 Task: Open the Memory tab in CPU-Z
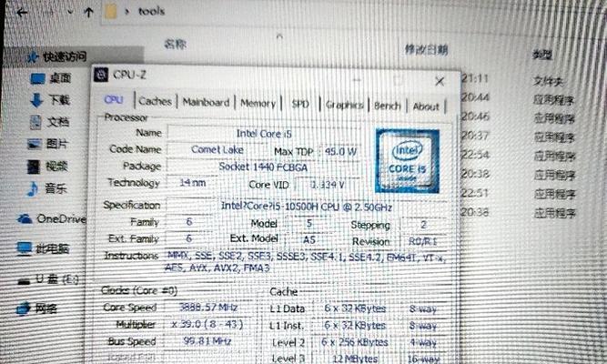pos(258,104)
